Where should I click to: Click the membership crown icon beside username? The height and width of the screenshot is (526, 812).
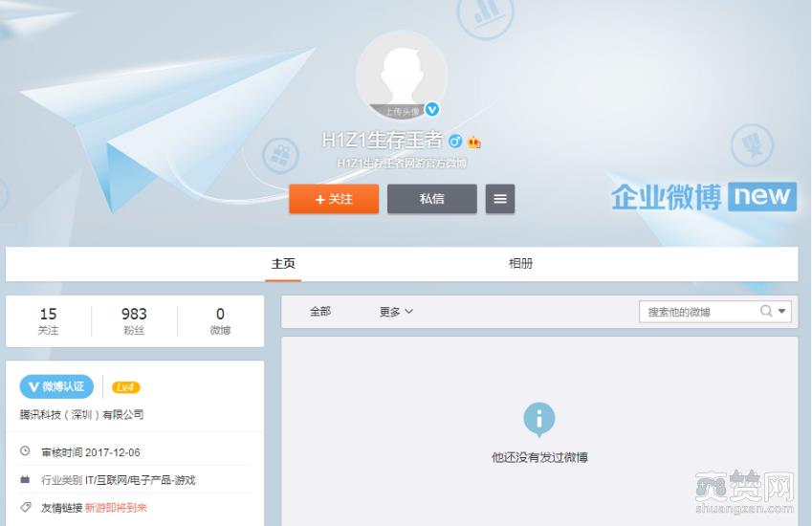point(473,142)
